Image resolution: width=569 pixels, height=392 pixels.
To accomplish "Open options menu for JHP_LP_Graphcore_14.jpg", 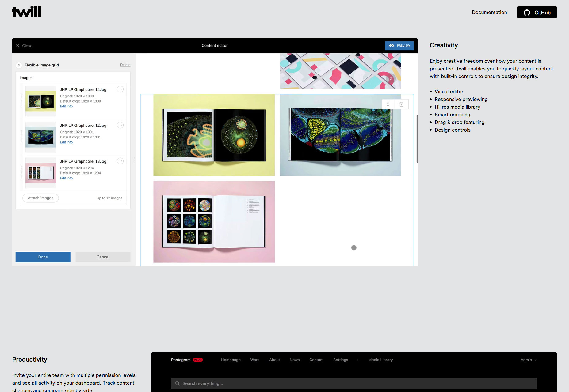I will [120, 89].
